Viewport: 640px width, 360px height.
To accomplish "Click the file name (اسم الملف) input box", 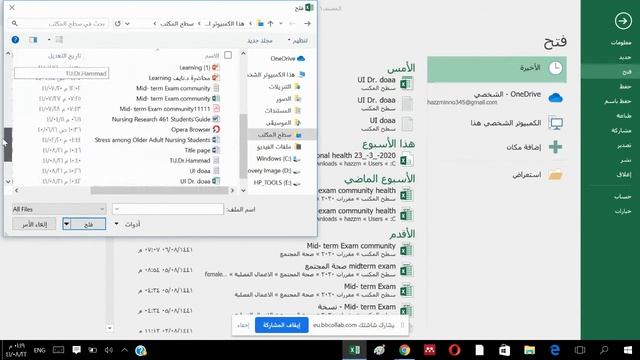I will coord(168,209).
